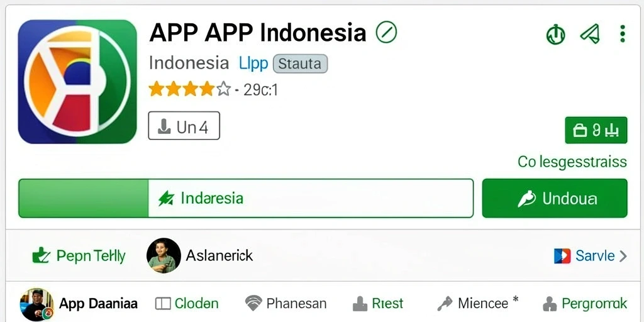Click the Indaresia progress bar

point(246,198)
